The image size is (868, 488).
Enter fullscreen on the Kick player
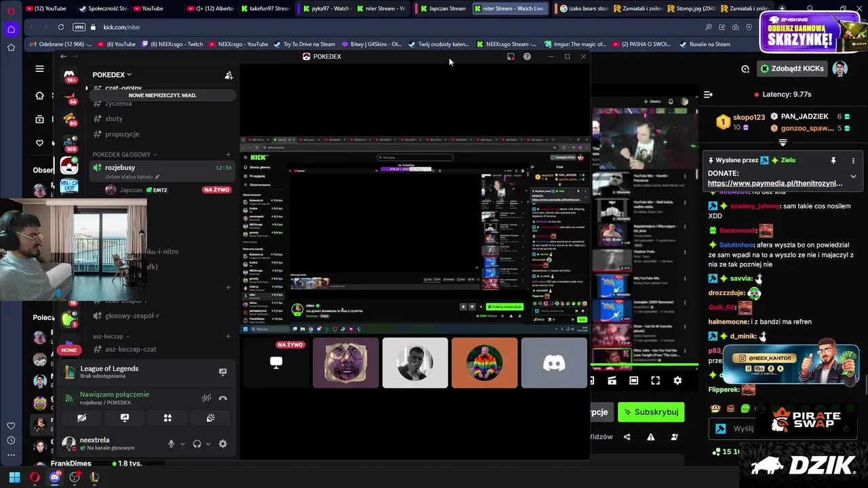(x=655, y=381)
